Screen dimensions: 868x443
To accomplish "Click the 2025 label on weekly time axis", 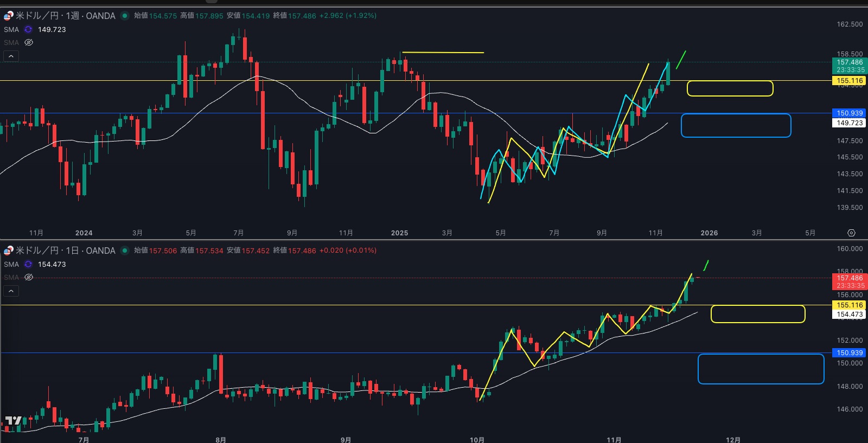I will [399, 233].
